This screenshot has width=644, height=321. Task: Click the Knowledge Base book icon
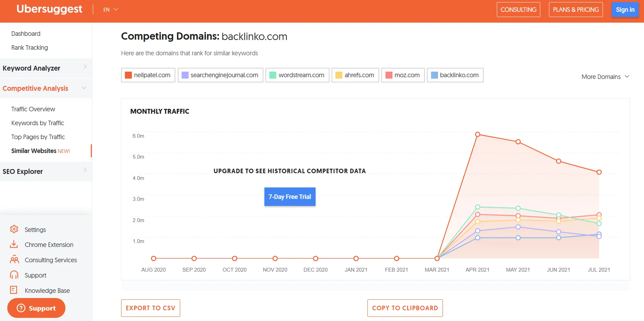tap(14, 290)
